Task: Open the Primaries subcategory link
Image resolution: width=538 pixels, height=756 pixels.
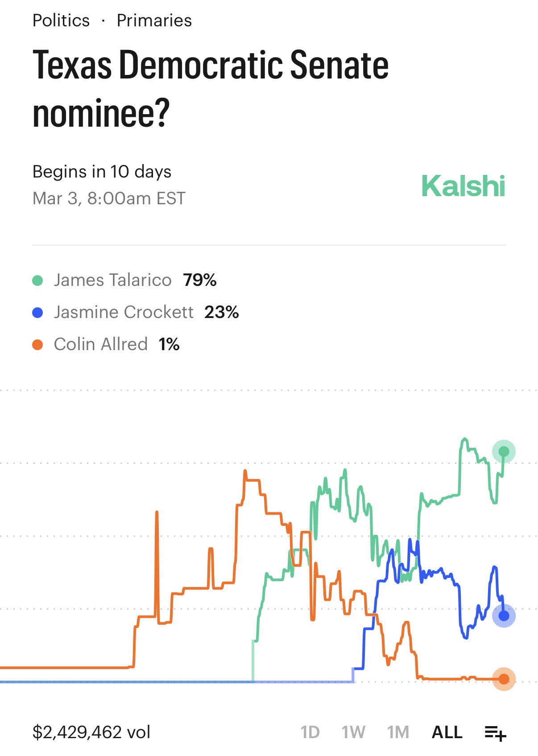Action: 154,21
